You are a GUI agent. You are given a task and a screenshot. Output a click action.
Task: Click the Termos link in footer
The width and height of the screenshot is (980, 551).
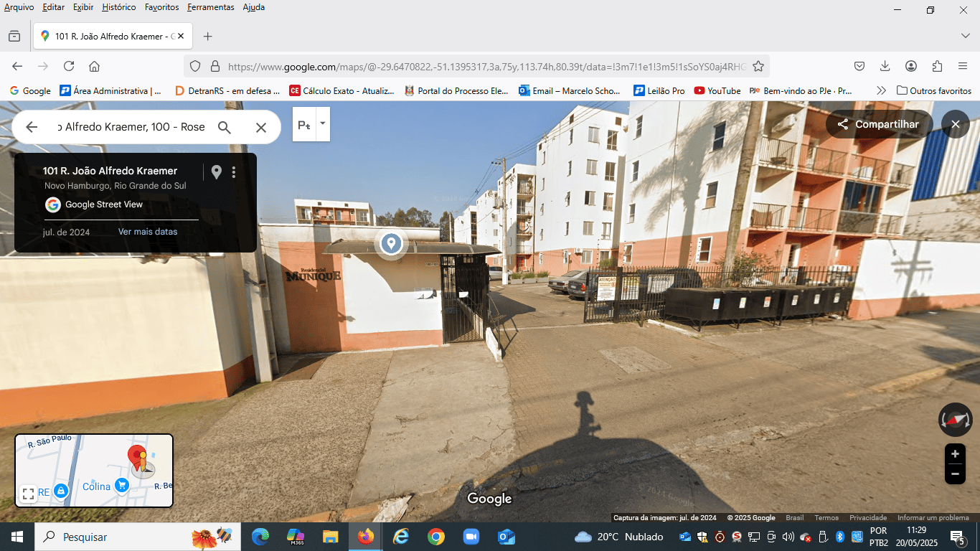[826, 518]
